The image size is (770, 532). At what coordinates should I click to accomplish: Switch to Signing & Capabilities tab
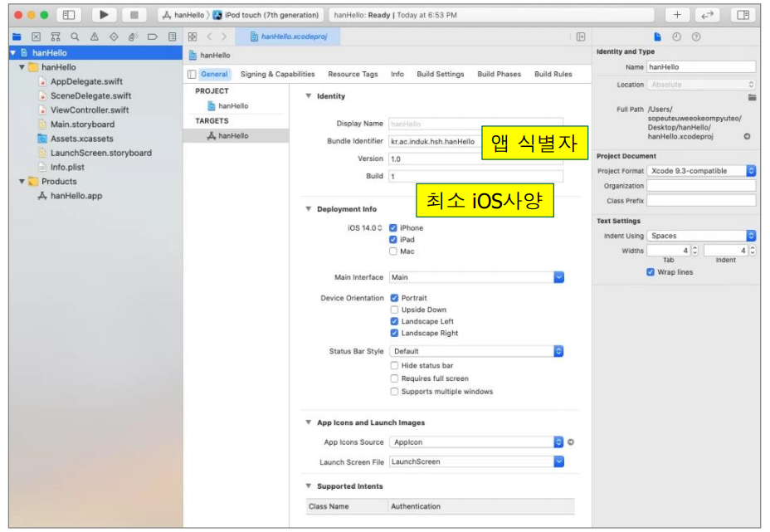click(x=277, y=74)
